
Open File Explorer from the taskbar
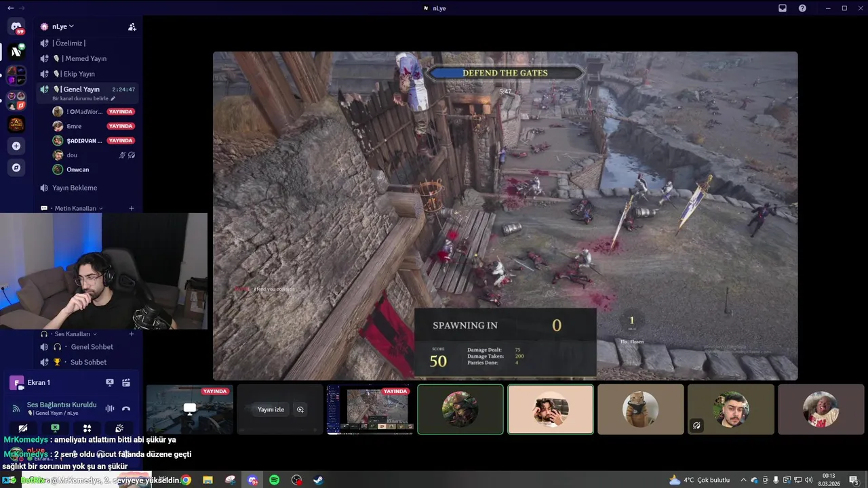(208, 480)
